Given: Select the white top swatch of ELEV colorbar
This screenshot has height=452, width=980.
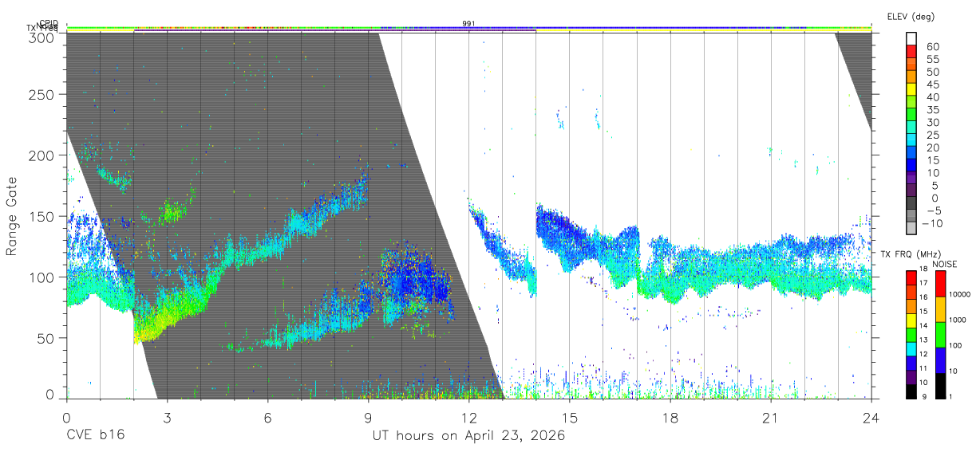Looking at the screenshot, I should point(911,39).
